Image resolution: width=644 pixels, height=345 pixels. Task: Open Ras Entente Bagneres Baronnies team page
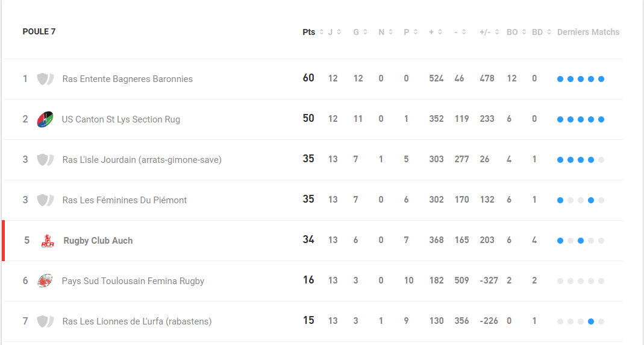pyautogui.click(x=127, y=78)
